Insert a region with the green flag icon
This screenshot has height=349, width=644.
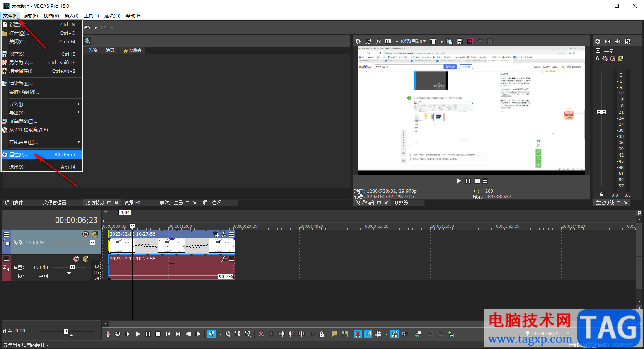[x=345, y=334]
